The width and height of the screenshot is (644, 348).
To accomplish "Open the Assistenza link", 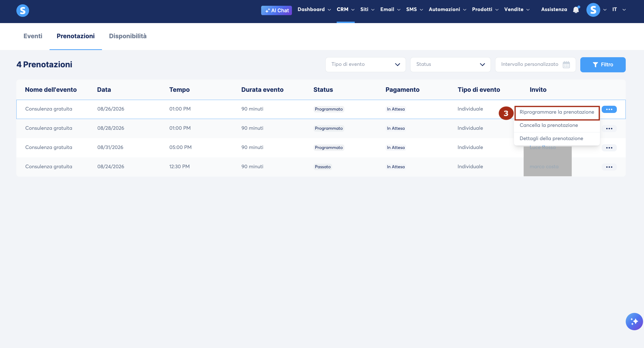I will click(554, 10).
